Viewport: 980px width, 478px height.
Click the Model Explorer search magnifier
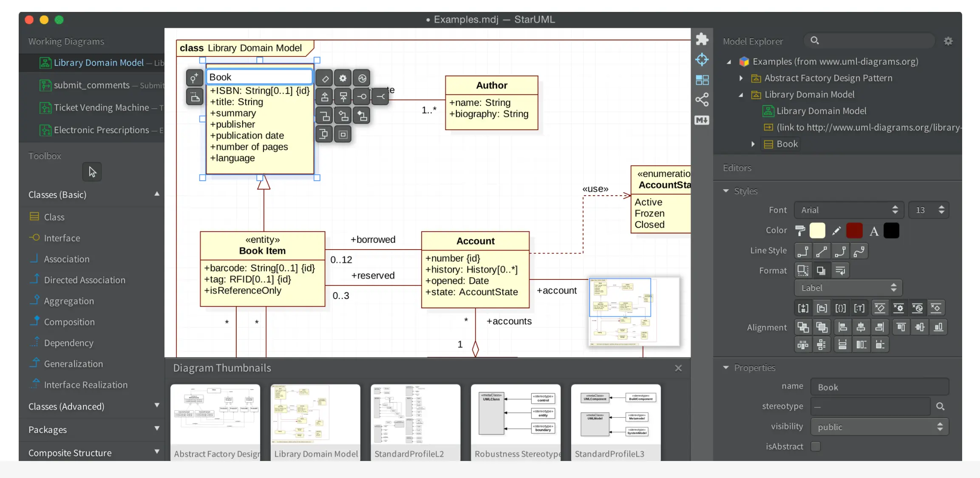point(814,40)
